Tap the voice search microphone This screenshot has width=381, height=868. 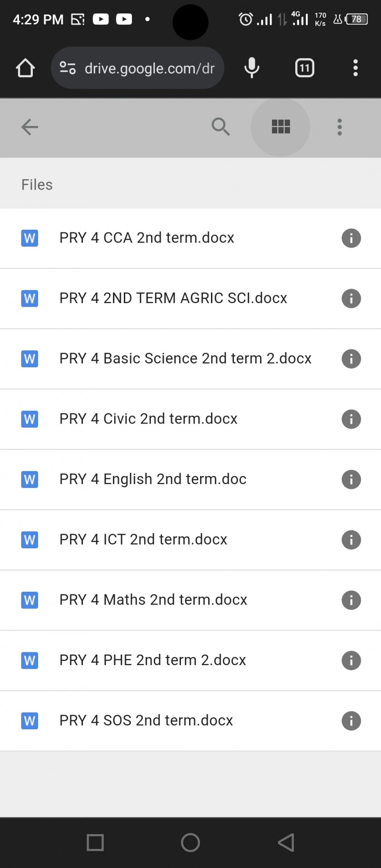[251, 68]
